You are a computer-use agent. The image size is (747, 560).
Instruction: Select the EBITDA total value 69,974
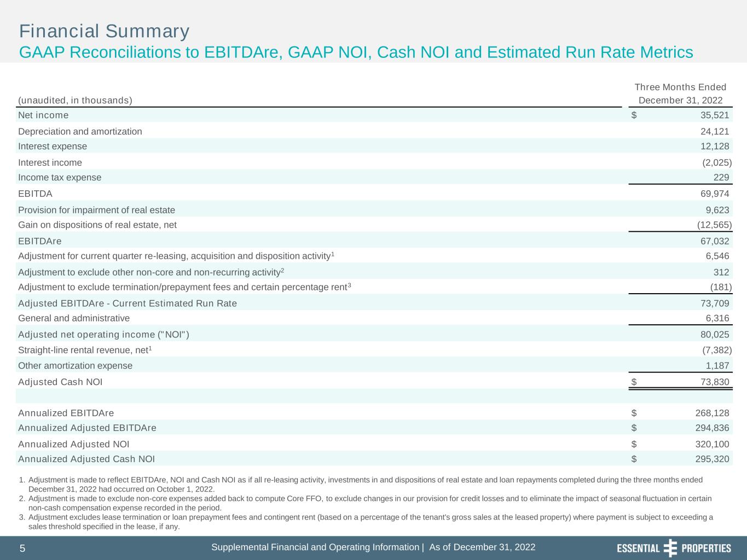(x=714, y=194)
